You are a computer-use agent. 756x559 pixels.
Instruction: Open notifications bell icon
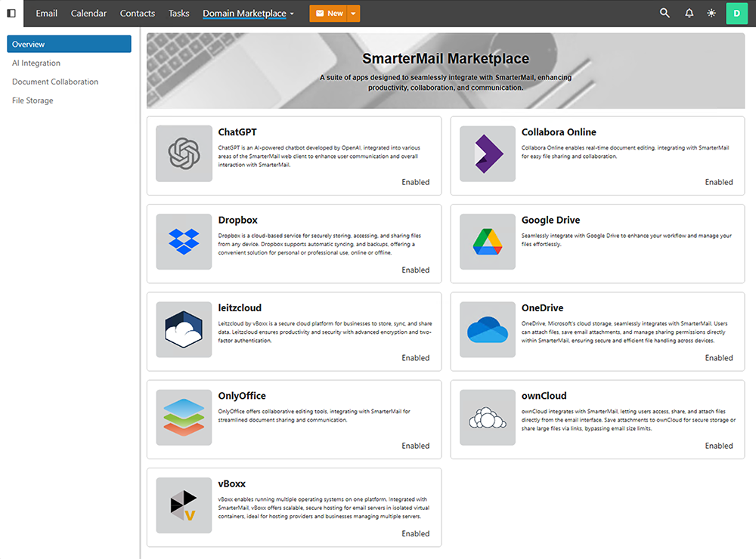coord(689,13)
